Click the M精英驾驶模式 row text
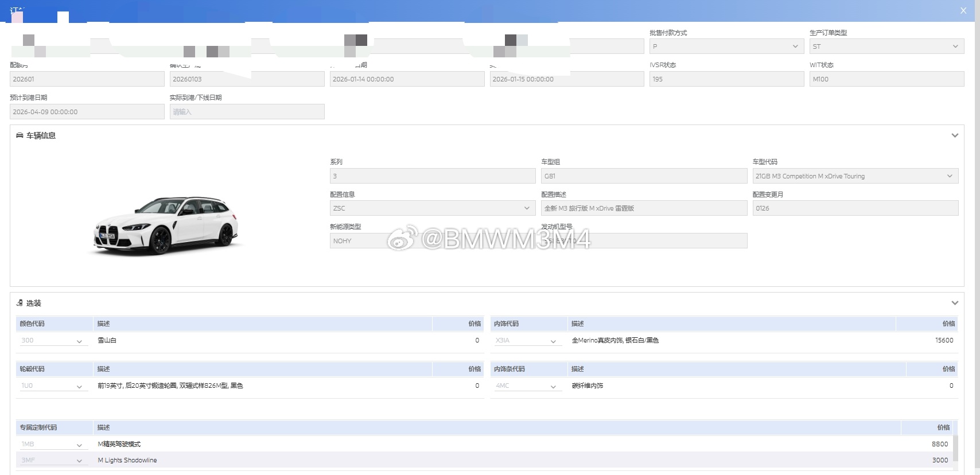 pyautogui.click(x=119, y=445)
